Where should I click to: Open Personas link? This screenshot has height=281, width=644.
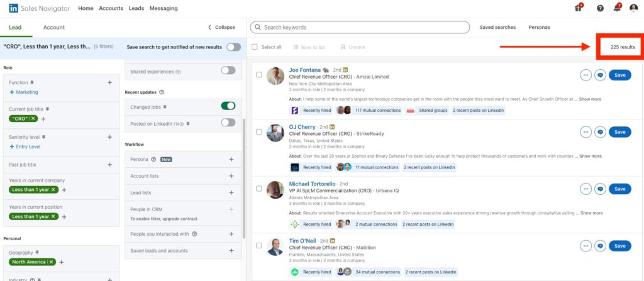click(x=539, y=28)
